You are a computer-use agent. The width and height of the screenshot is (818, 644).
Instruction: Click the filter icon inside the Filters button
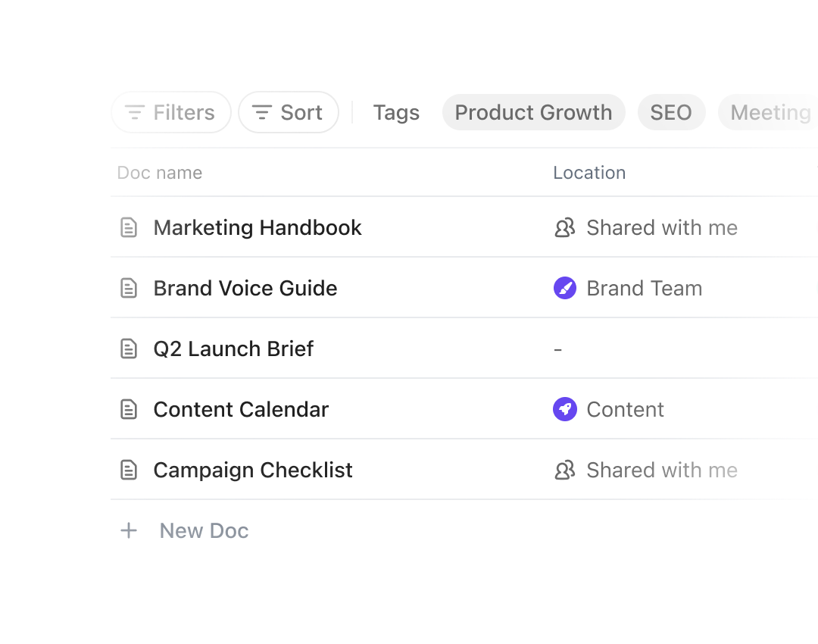(x=133, y=112)
